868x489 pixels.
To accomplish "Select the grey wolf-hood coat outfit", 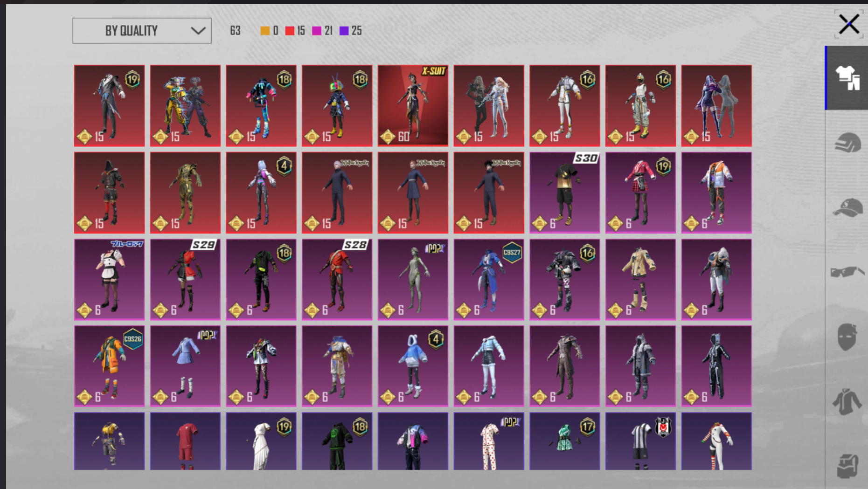I will click(x=641, y=366).
